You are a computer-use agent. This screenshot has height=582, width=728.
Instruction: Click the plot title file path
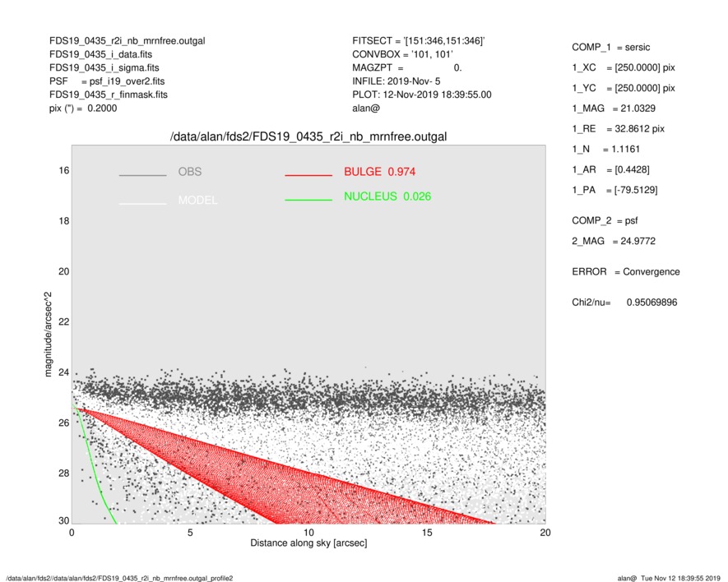click(308, 136)
